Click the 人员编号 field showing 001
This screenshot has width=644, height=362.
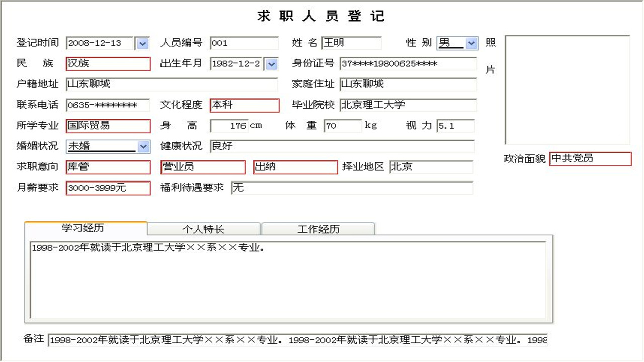click(x=244, y=43)
